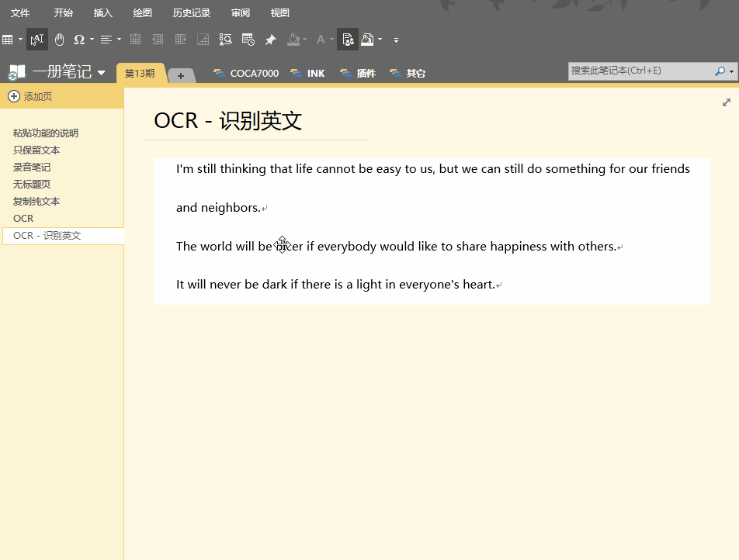The image size is (739, 560).
Task: Click the Omega symbol insert icon
Action: tap(79, 40)
